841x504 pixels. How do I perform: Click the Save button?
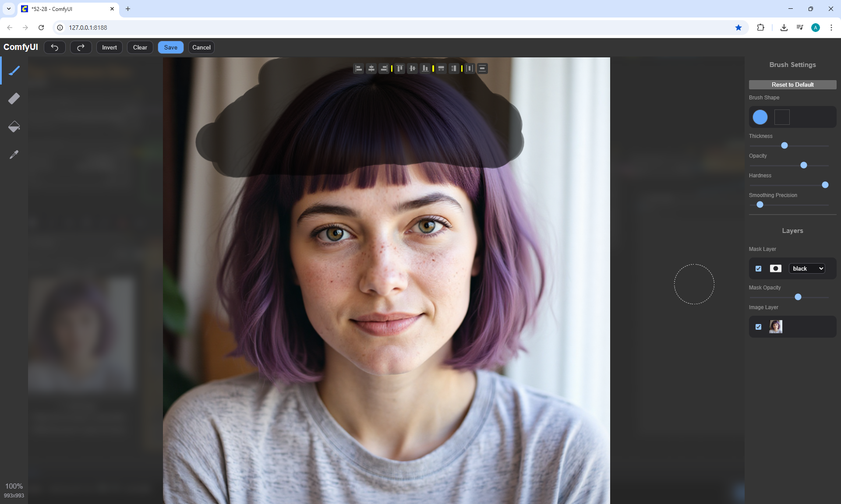[x=170, y=47]
